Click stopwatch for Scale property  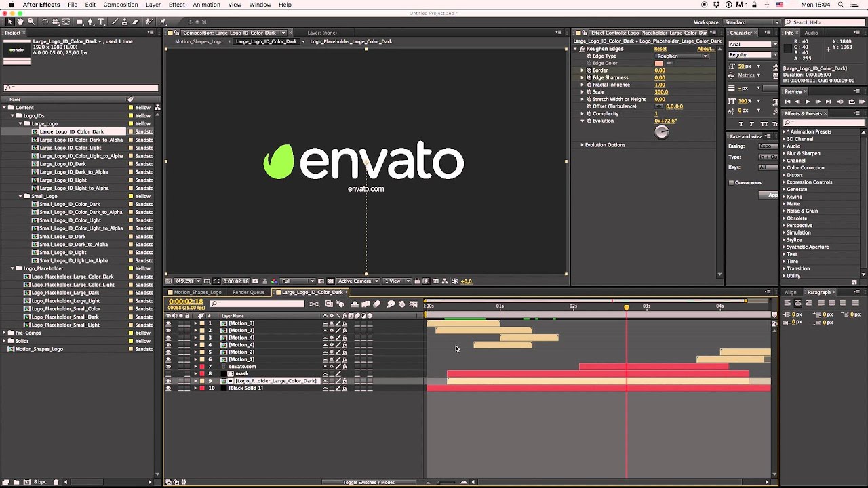click(x=589, y=92)
